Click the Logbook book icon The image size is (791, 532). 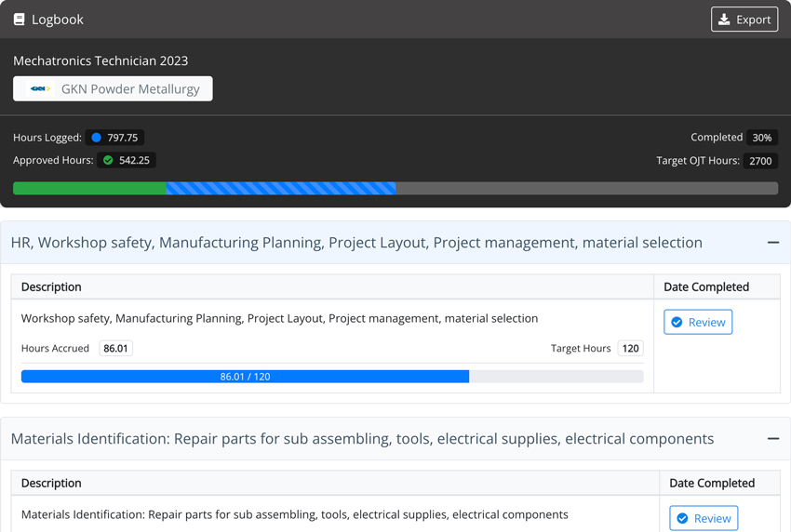tap(19, 20)
